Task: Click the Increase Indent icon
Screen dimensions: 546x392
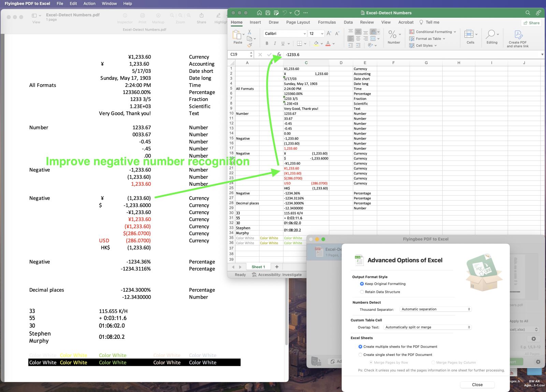Action: tap(358, 45)
